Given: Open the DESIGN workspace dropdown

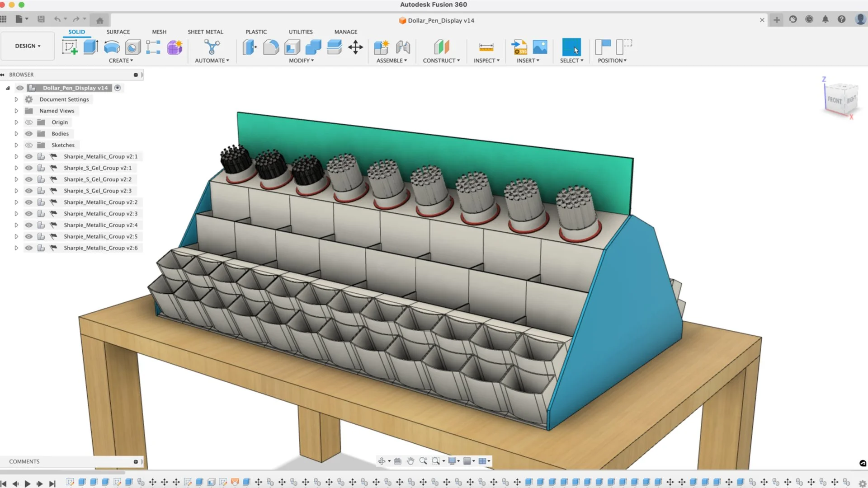Looking at the screenshot, I should click(x=28, y=46).
